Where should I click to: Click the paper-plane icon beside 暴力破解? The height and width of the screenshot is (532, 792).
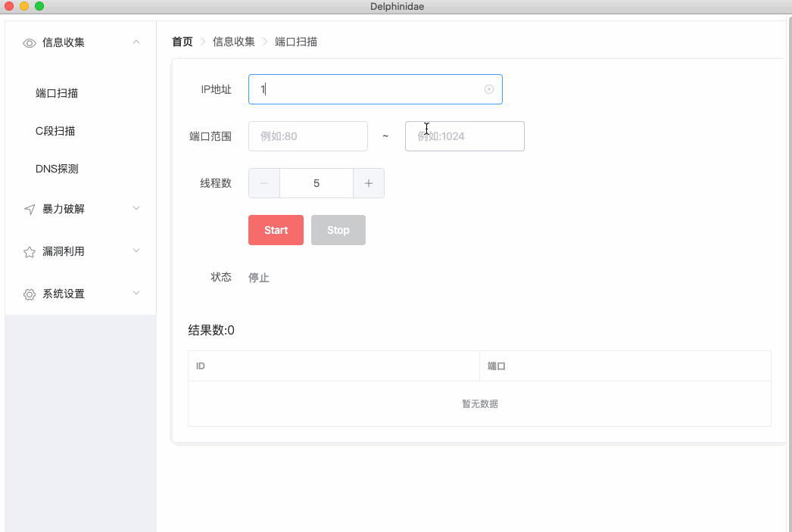coord(30,210)
